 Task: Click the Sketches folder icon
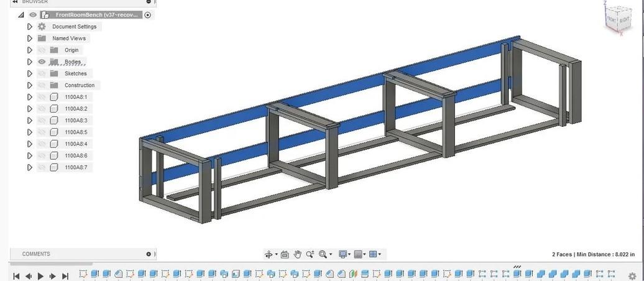[x=54, y=73]
